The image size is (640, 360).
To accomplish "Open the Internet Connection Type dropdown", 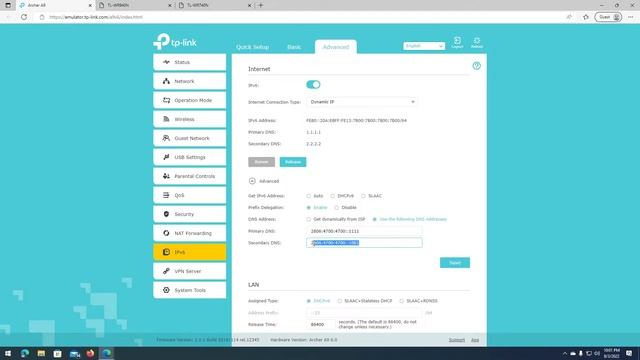I will point(362,102).
